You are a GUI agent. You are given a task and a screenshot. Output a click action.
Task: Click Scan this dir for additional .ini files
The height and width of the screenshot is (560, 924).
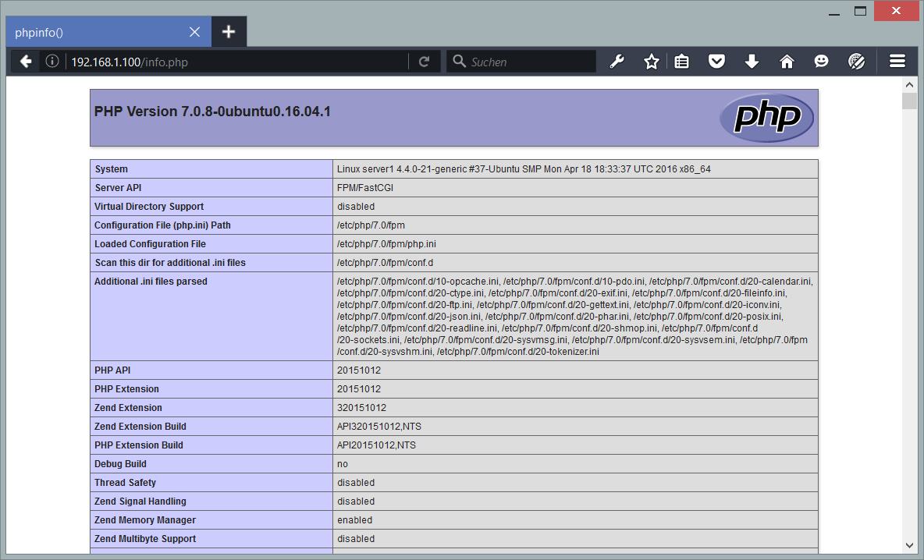coord(169,263)
